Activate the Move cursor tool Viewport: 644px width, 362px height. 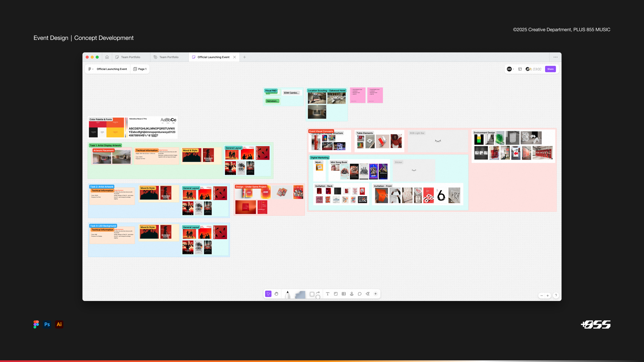click(x=268, y=294)
